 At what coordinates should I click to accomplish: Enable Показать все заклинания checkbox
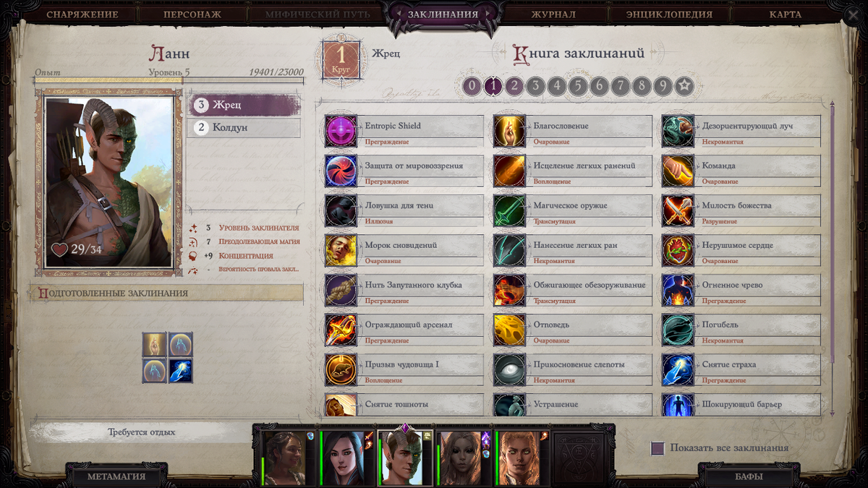658,448
